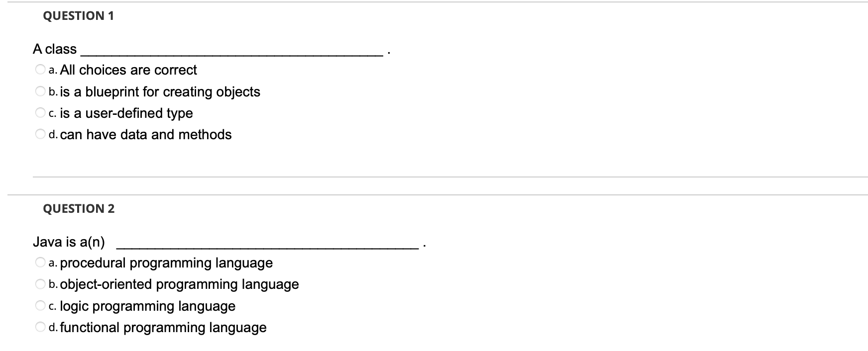Choose "object-oriented programming language" answer
Screen dimensions: 868x351
click(39, 284)
